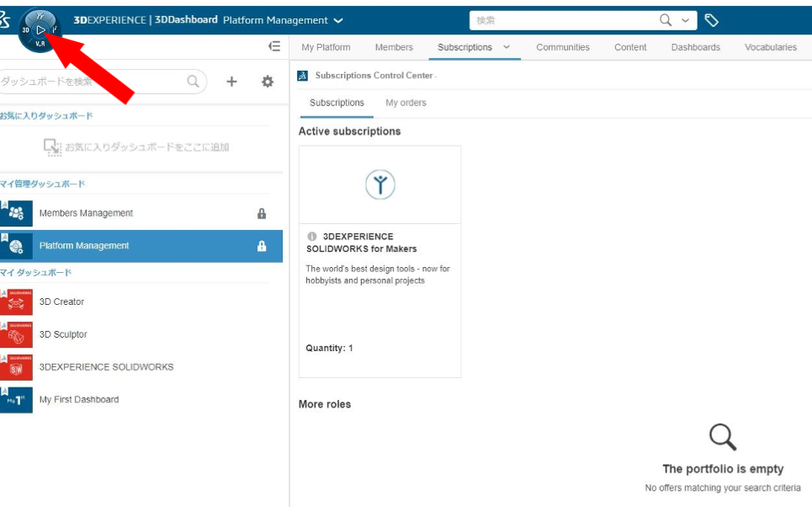Image resolution: width=812 pixels, height=507 pixels.
Task: Go to the Communities tab
Action: pyautogui.click(x=563, y=47)
